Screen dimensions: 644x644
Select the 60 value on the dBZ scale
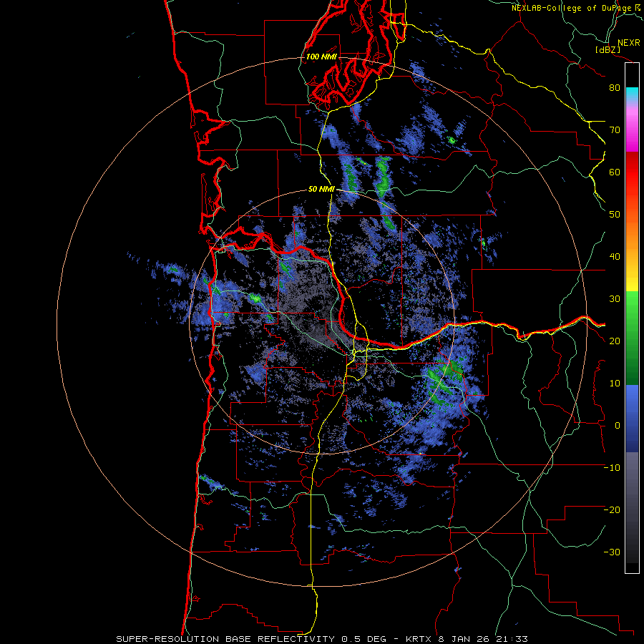click(x=615, y=172)
